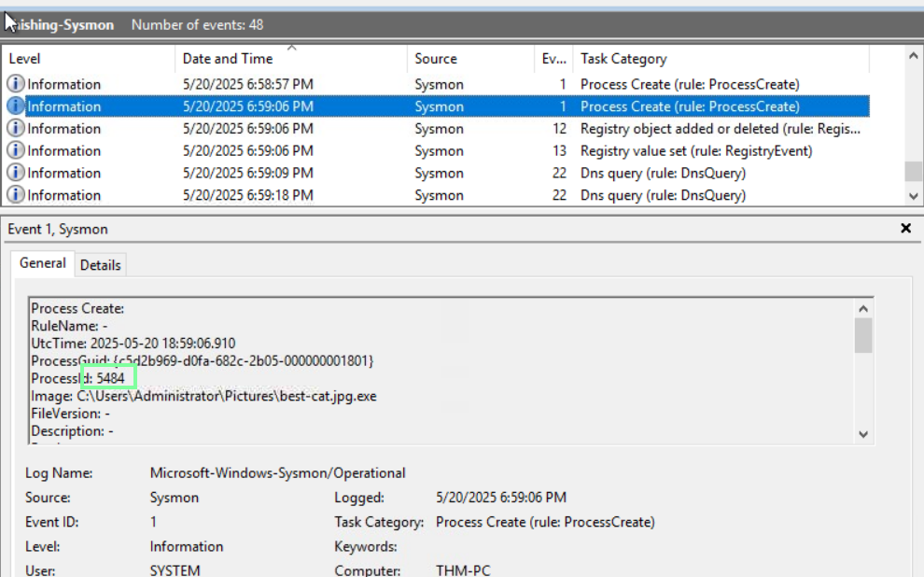Close the Event 1, Sysmon preview pane

(x=905, y=229)
